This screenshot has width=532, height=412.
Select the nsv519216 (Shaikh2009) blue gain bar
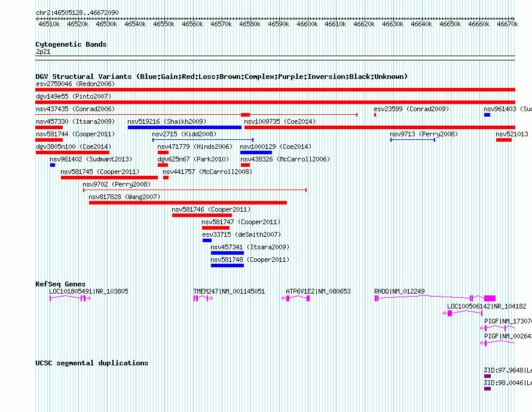coord(185,127)
